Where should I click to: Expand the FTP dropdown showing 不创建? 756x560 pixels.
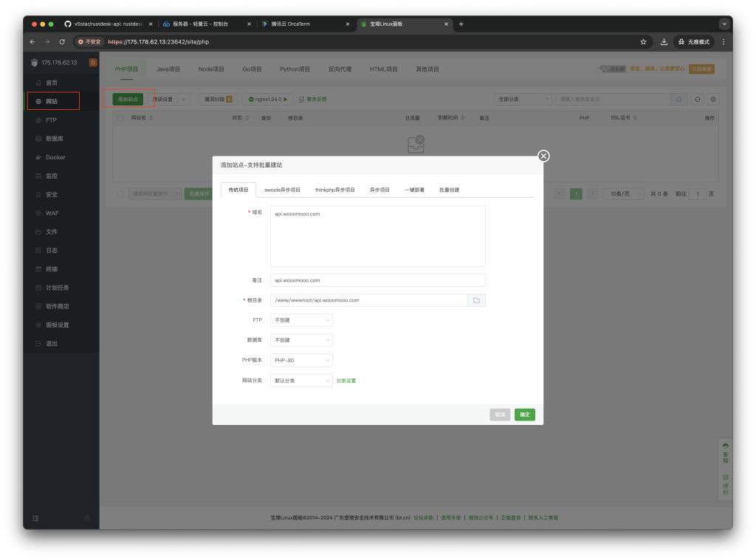click(x=301, y=320)
